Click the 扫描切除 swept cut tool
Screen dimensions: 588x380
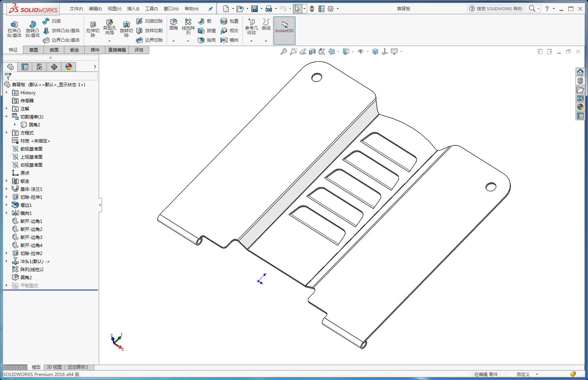pyautogui.click(x=149, y=21)
